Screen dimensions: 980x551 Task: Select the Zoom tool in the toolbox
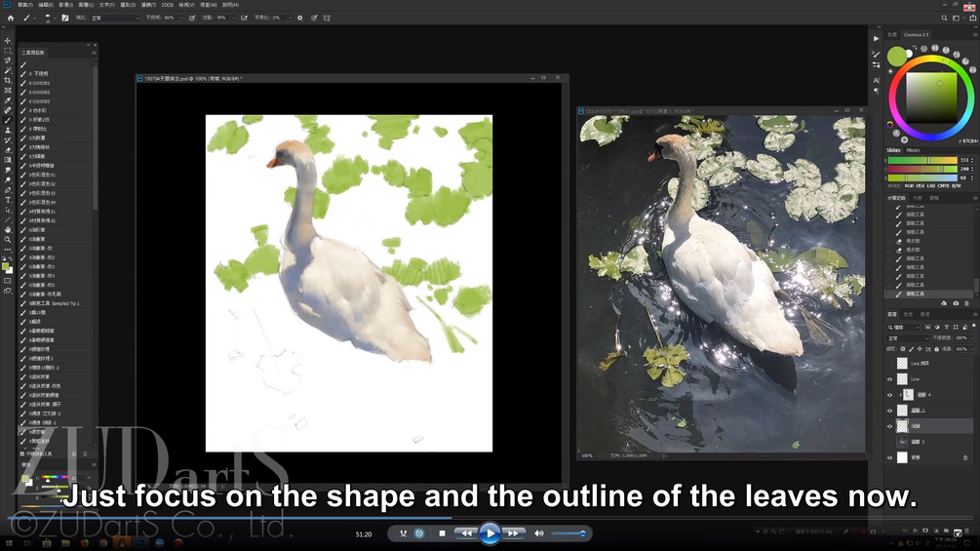point(8,239)
